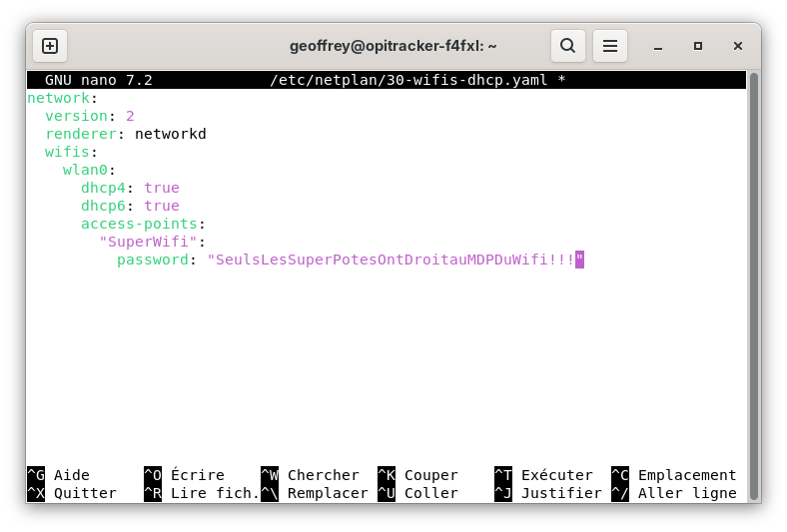Image resolution: width=787 pixels, height=532 pixels.
Task: Click the 'networkd' value
Action: point(171,134)
